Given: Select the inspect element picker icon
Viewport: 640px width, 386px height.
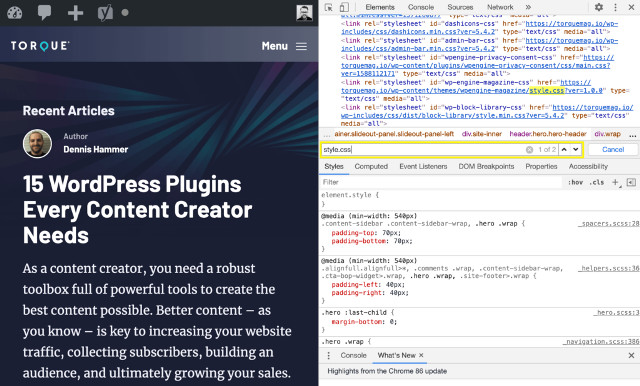Looking at the screenshot, I should coord(329,7).
